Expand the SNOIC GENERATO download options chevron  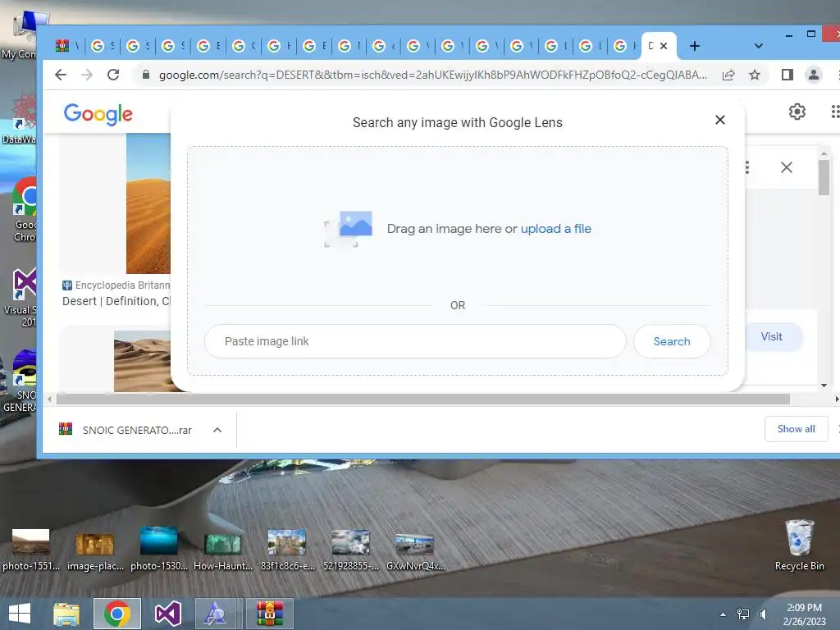coord(217,430)
